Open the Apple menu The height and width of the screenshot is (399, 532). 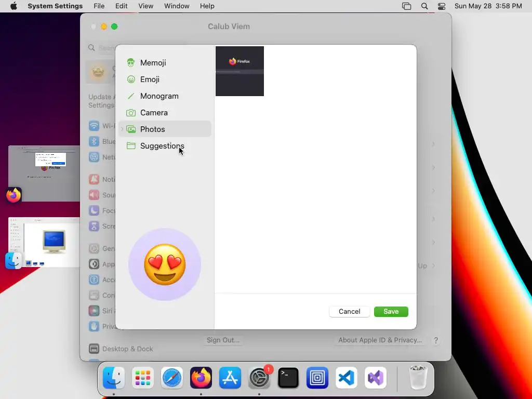(x=14, y=6)
